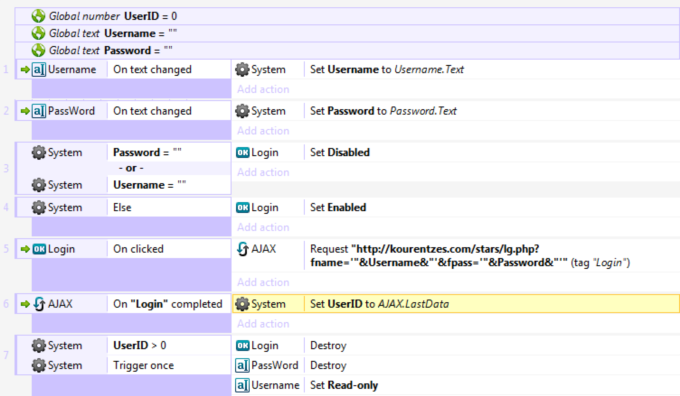
Task: Select the Username textbox icon in event 1
Action: (39, 69)
